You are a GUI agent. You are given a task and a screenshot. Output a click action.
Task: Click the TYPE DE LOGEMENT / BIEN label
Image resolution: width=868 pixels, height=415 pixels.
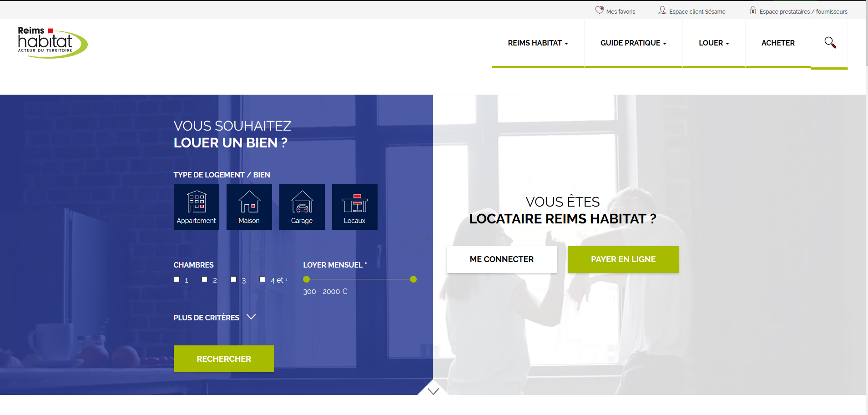click(222, 175)
